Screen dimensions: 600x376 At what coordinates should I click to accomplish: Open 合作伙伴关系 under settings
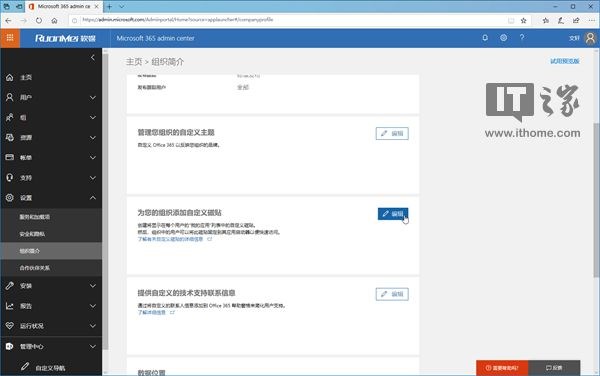(x=51, y=268)
